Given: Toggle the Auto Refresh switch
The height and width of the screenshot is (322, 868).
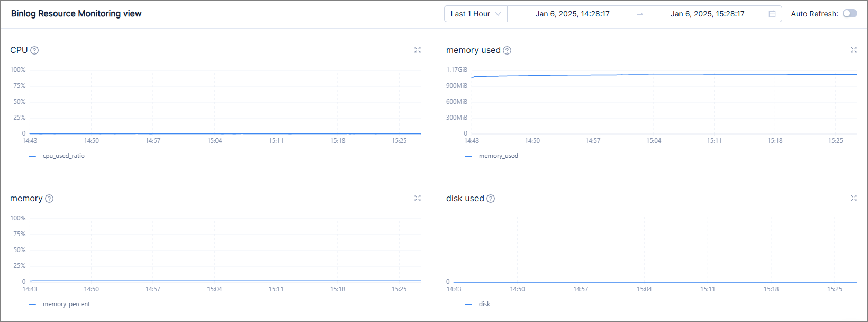Looking at the screenshot, I should click(x=850, y=14).
